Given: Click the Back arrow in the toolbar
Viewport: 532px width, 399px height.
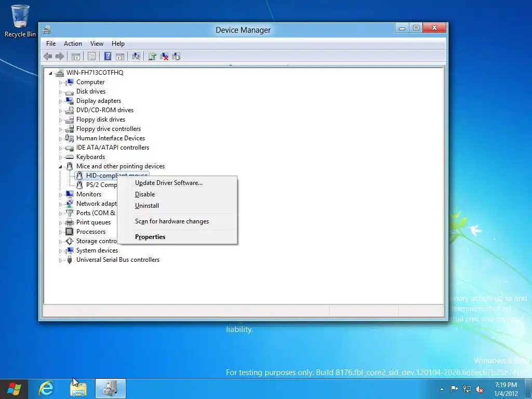Looking at the screenshot, I should coord(48,56).
